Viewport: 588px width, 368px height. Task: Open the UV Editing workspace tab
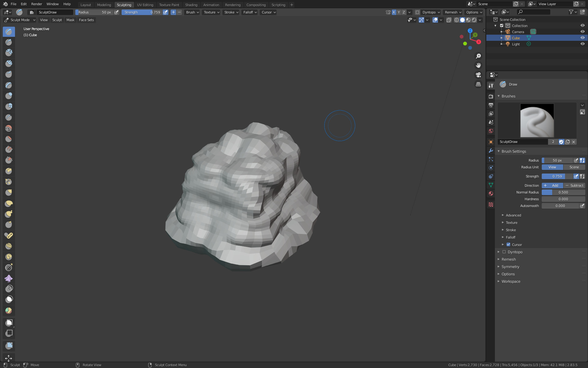pyautogui.click(x=144, y=5)
